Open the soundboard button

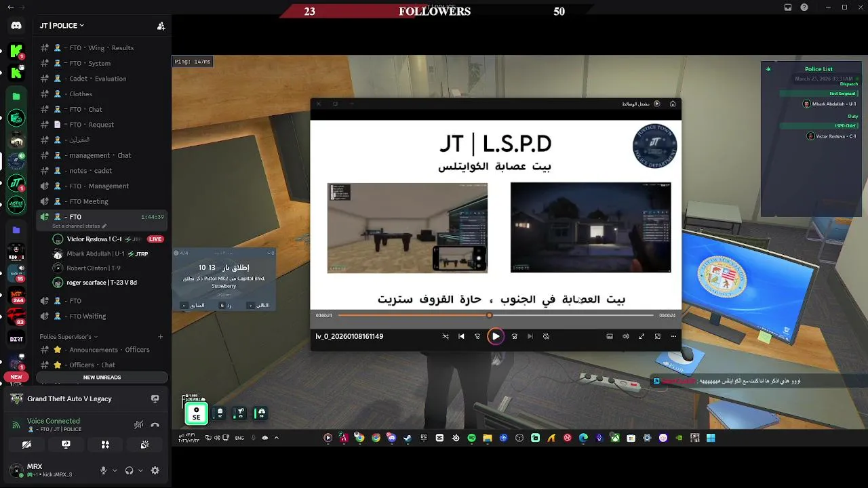click(144, 445)
